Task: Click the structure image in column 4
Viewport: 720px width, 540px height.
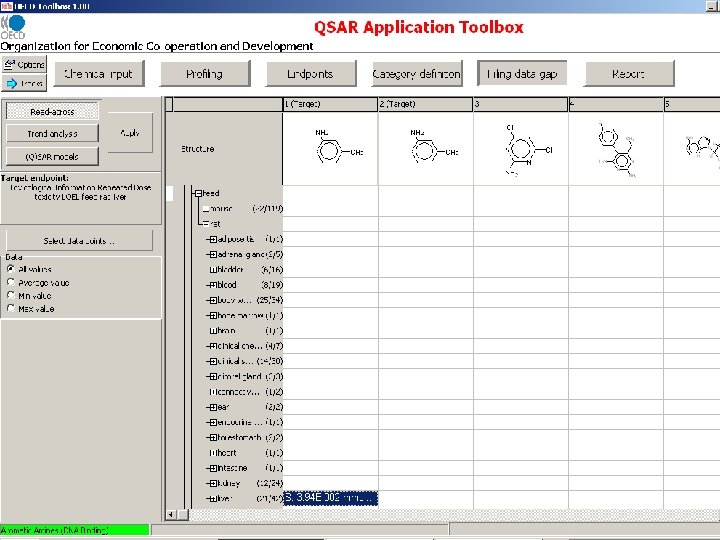Action: click(618, 150)
